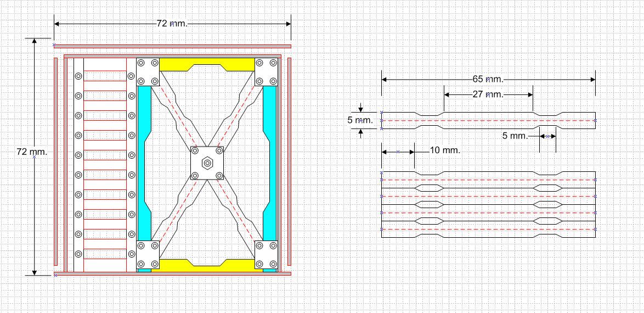This screenshot has height=313, width=644.
Task: Select the horizontal "72 mm." dimension label above the assembly
Action: tap(172, 24)
